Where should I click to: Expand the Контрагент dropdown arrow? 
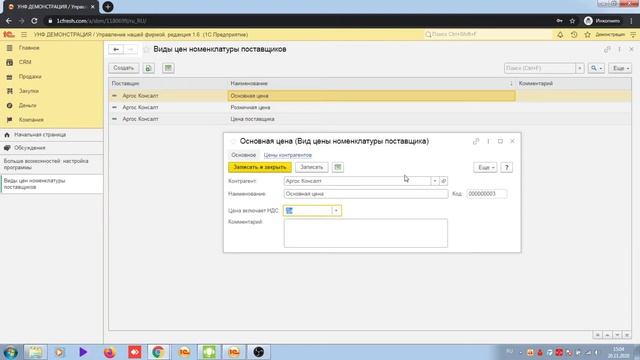435,181
